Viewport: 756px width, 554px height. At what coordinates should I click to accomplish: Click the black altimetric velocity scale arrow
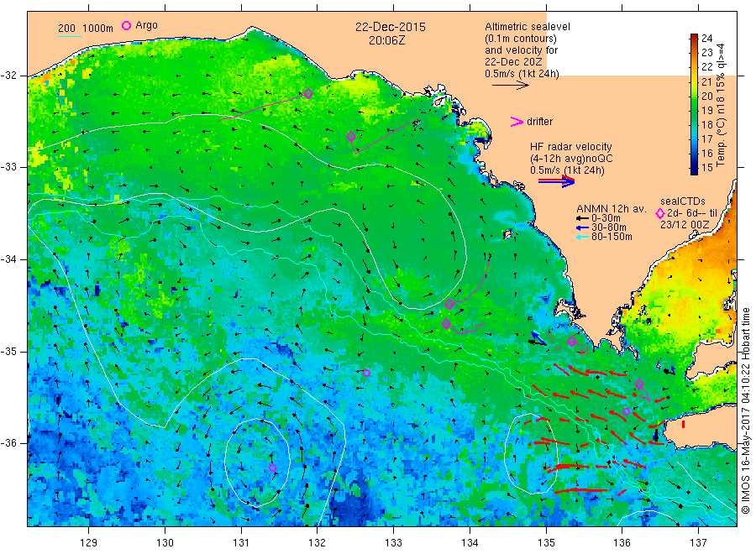pyautogui.click(x=511, y=86)
